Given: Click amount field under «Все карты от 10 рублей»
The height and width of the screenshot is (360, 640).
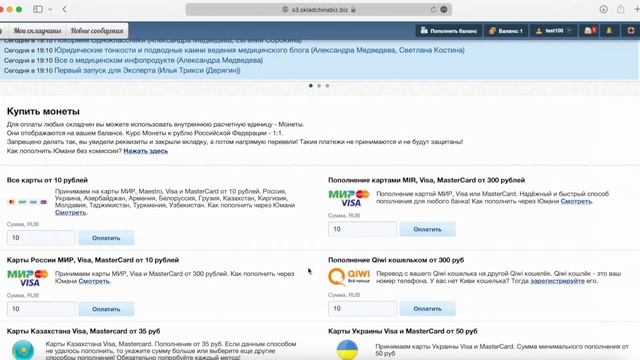Looking at the screenshot, I should click(x=41, y=238).
